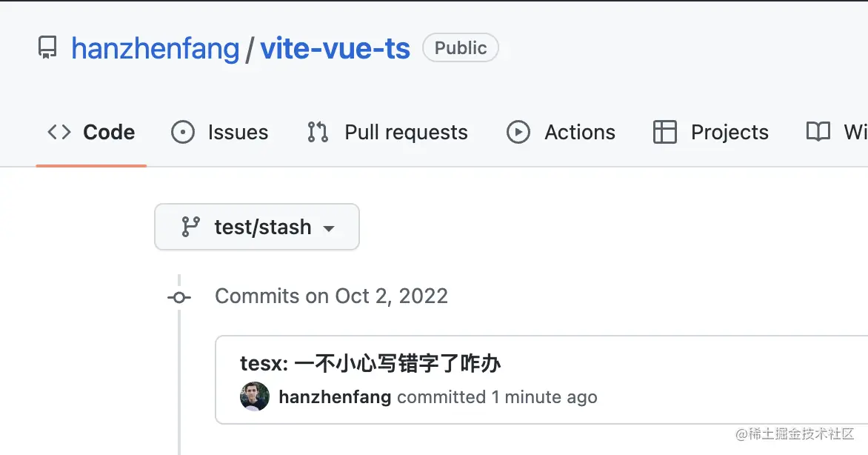Open the Issues tab
The height and width of the screenshot is (455, 868).
pyautogui.click(x=238, y=133)
